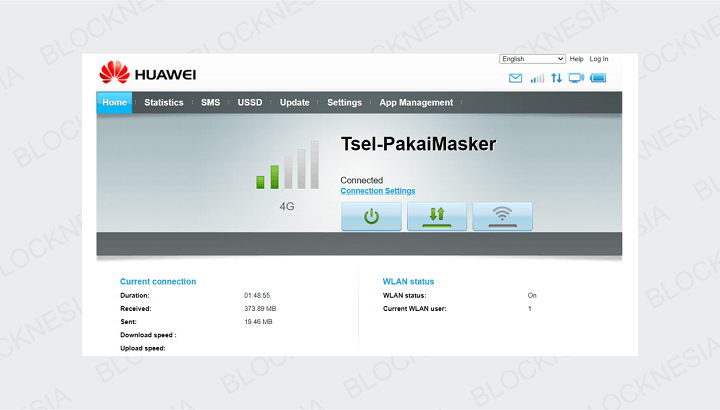Click the WLAN status heading

tap(408, 281)
